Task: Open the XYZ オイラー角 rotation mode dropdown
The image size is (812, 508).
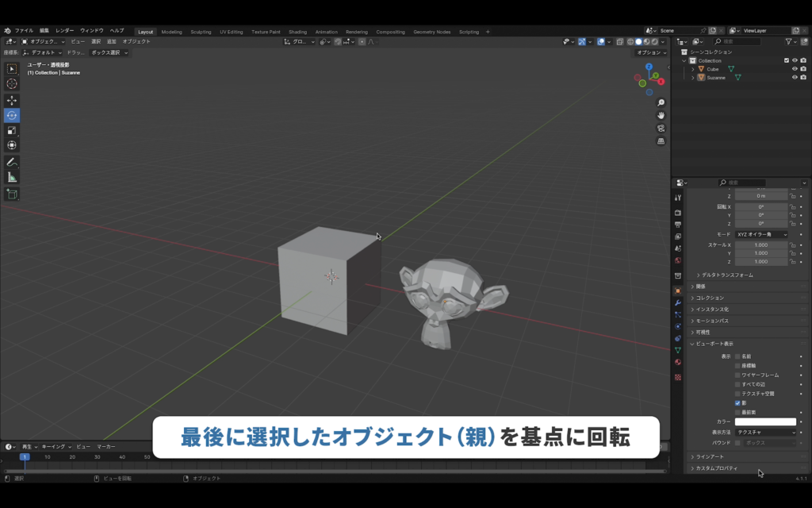Action: click(762, 235)
